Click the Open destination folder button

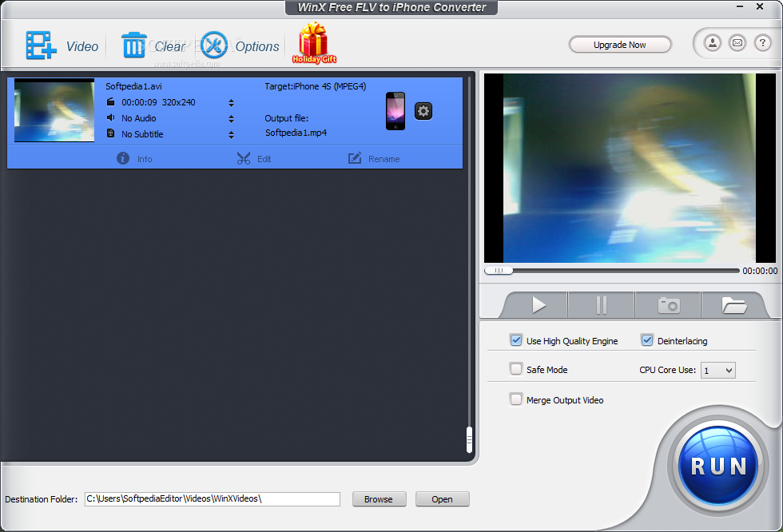(442, 499)
